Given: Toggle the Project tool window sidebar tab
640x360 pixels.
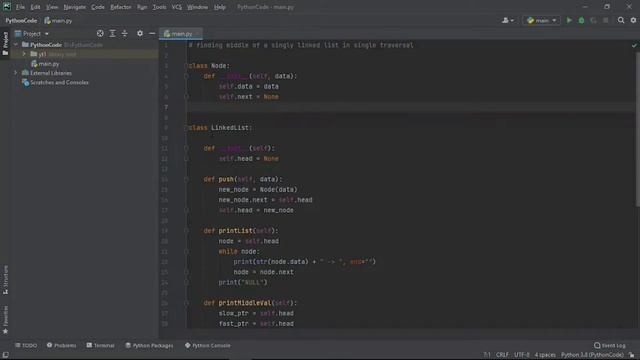Looking at the screenshot, I should pyautogui.click(x=5, y=44).
